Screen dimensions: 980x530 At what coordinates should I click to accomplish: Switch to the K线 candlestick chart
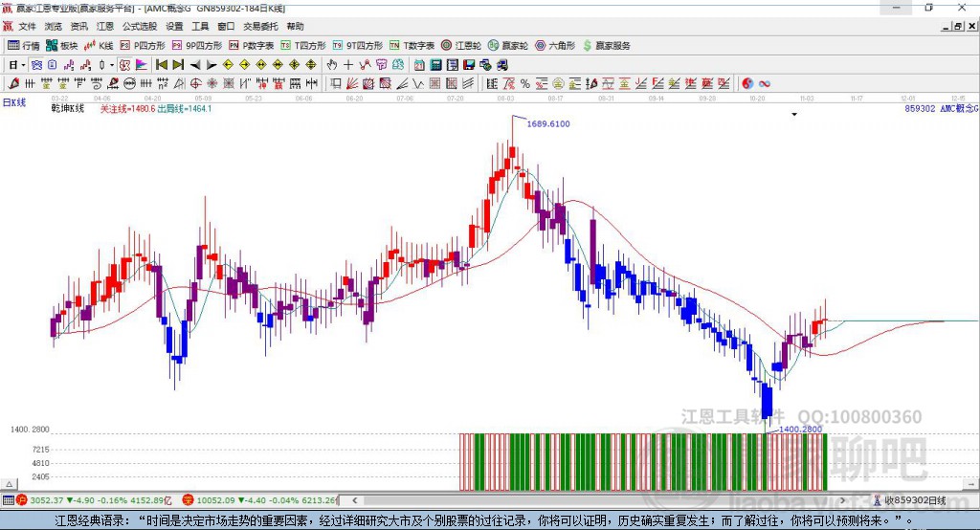pyautogui.click(x=100, y=45)
